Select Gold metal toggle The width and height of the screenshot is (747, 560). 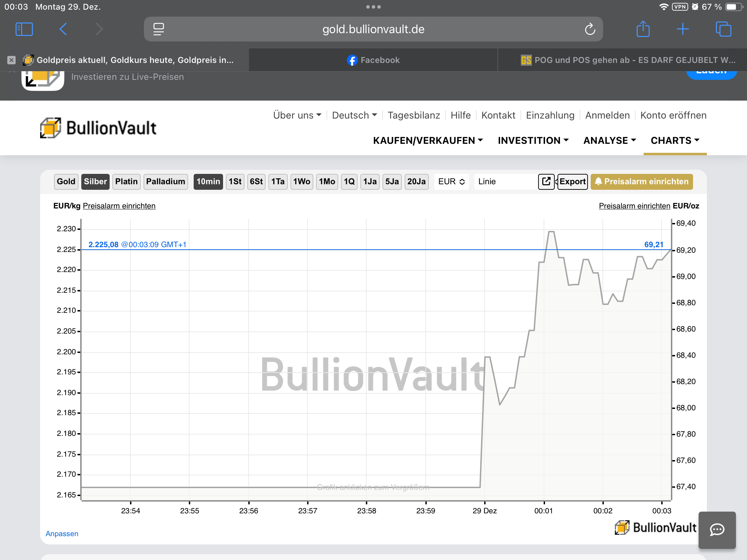(x=66, y=181)
